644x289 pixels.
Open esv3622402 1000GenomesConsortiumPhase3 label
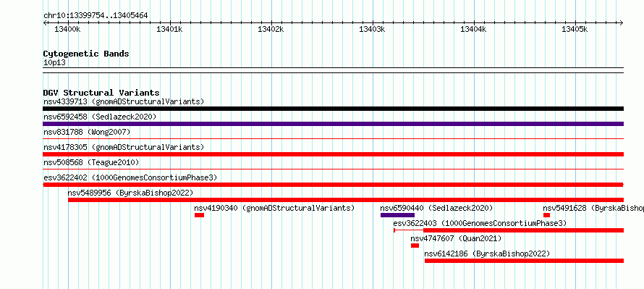(x=130, y=177)
